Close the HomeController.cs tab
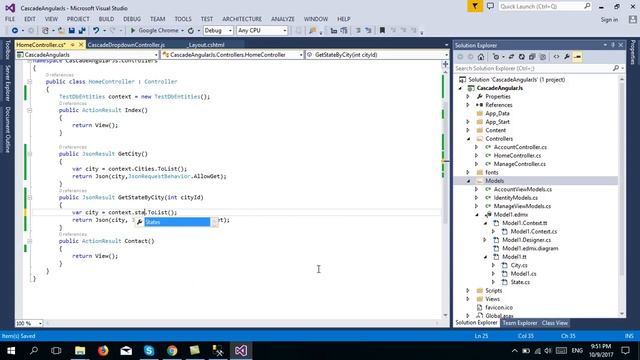This screenshot has width=640, height=360. click(81, 44)
